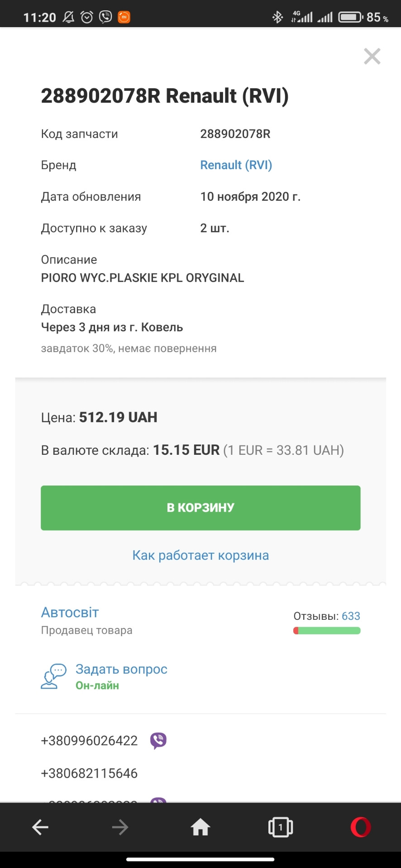The height and width of the screenshot is (868, 401).
Task: Tap the alarm clock icon in the status bar
Action: (x=86, y=17)
